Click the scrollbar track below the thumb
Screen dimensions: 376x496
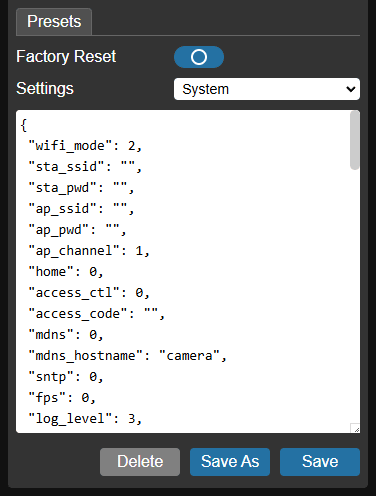pos(355,297)
